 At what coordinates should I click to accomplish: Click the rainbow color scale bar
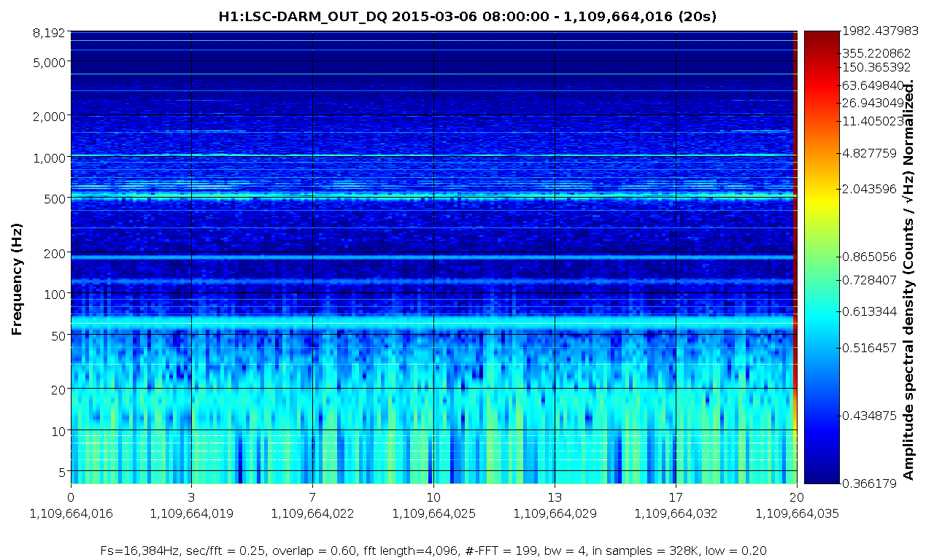click(822, 257)
